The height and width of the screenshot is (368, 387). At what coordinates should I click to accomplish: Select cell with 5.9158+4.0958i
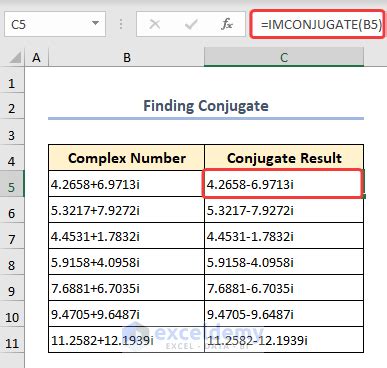126,262
